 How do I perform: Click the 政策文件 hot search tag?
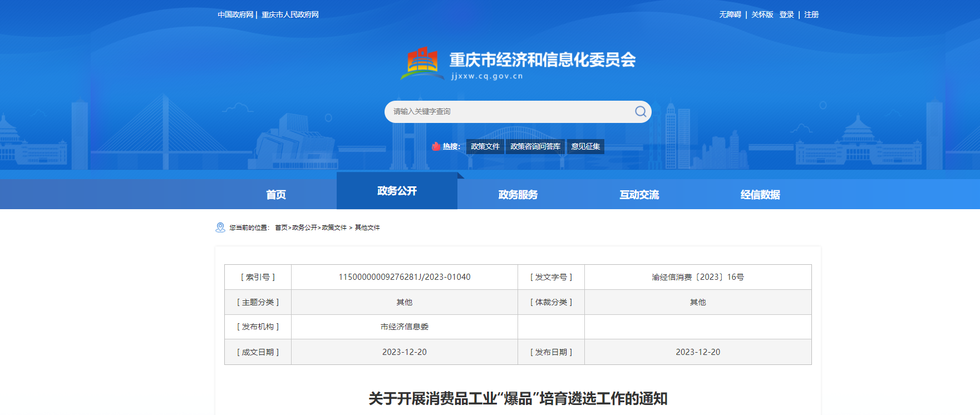[x=485, y=146]
